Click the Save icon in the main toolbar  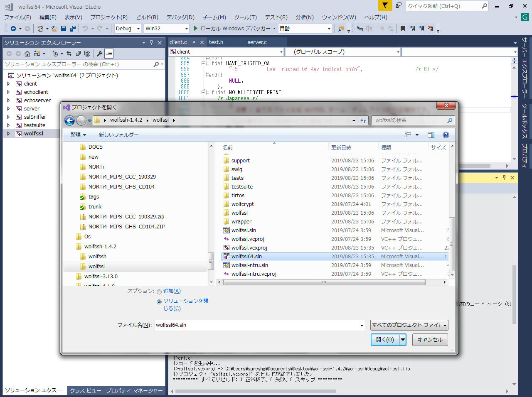click(64, 29)
